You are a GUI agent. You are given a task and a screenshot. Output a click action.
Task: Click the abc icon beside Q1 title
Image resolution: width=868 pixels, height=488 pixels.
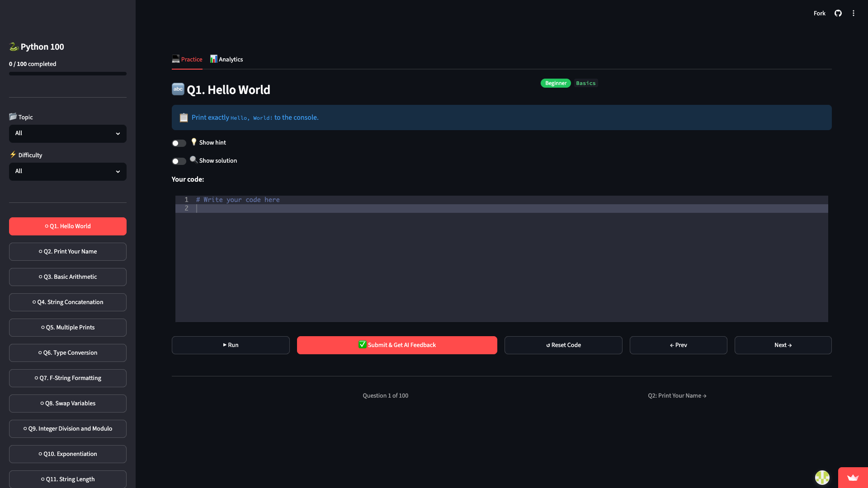(x=178, y=89)
